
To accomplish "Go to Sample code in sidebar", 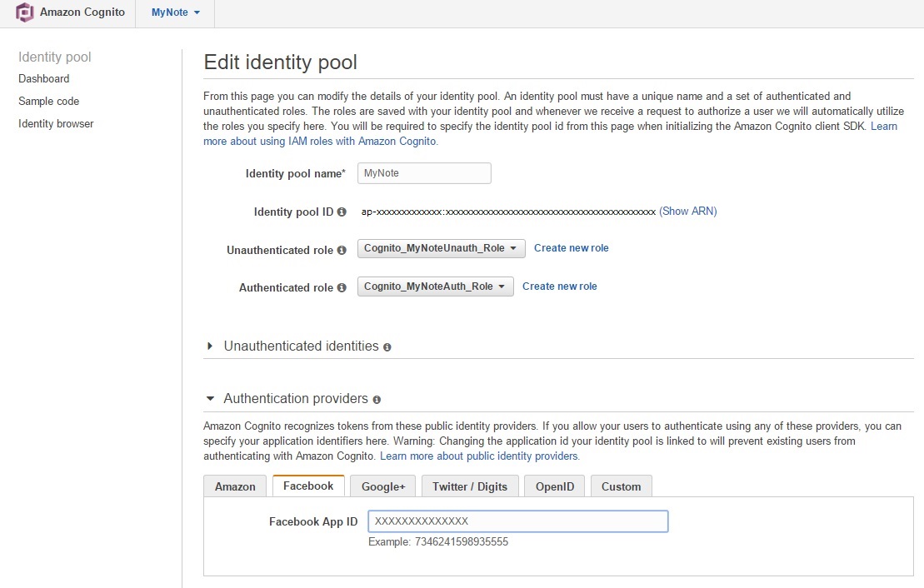I will [48, 101].
